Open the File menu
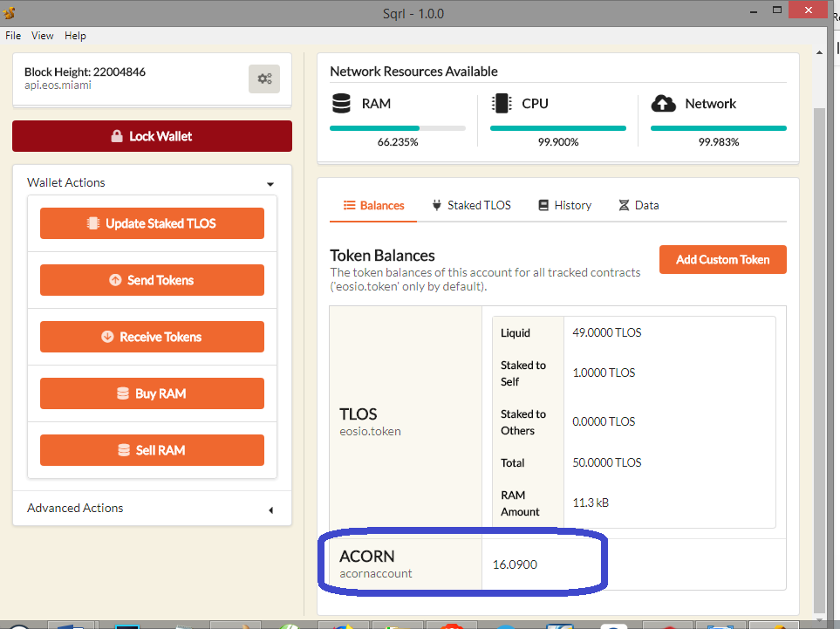 [13, 36]
